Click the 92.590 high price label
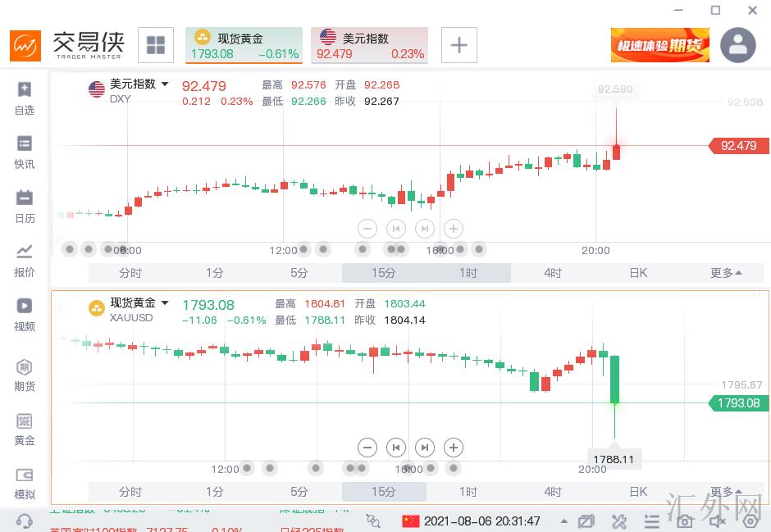 pyautogui.click(x=615, y=89)
